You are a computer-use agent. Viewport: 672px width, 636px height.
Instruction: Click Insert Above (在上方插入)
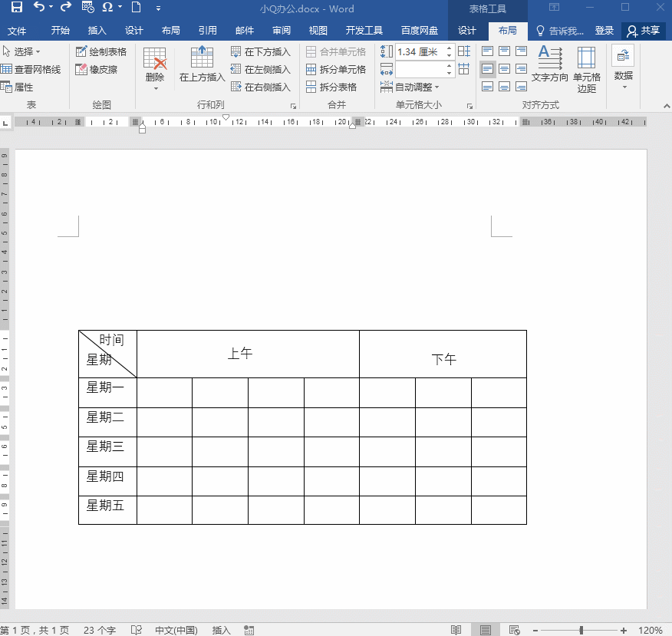point(202,64)
